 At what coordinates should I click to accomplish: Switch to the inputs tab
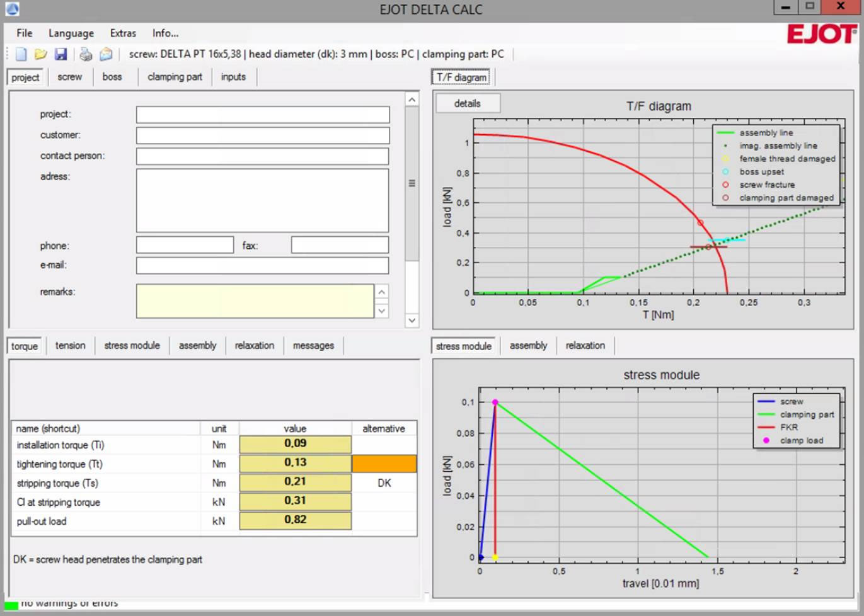coord(233,77)
